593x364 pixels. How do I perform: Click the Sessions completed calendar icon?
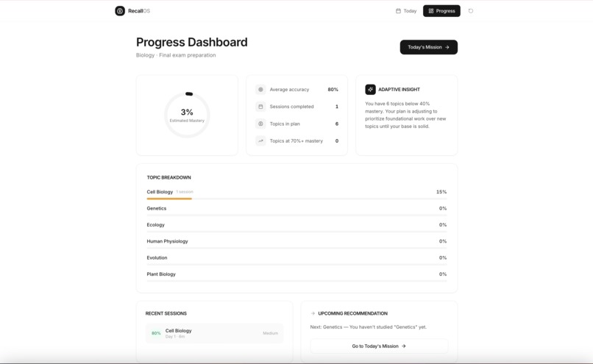pos(260,107)
